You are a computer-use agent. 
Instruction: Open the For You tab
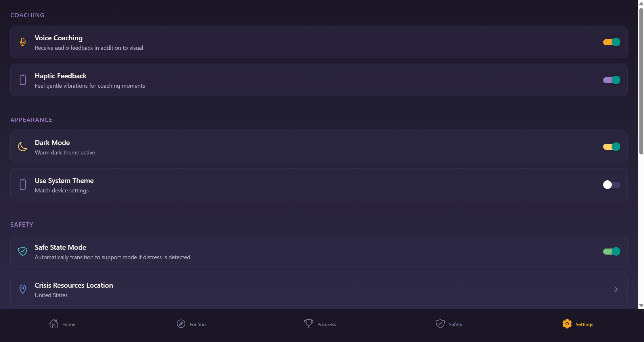tap(191, 324)
